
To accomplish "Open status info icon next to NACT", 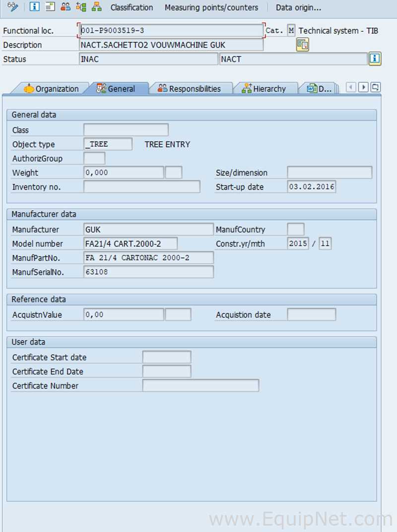I will pos(375,59).
